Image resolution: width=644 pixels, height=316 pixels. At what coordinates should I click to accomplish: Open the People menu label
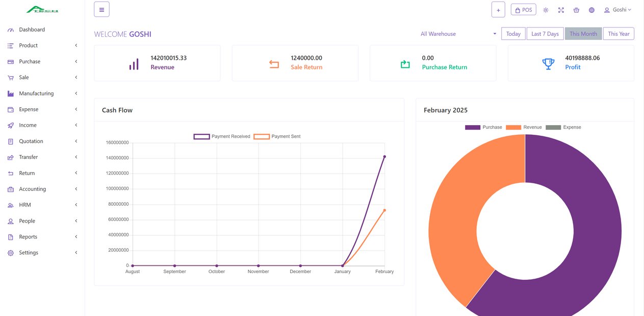[x=27, y=221]
